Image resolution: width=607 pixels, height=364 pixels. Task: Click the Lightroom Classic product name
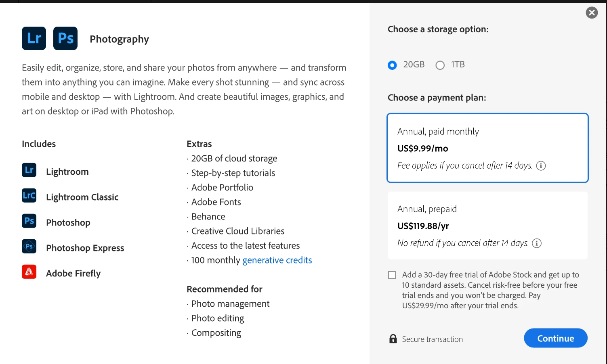[82, 197]
